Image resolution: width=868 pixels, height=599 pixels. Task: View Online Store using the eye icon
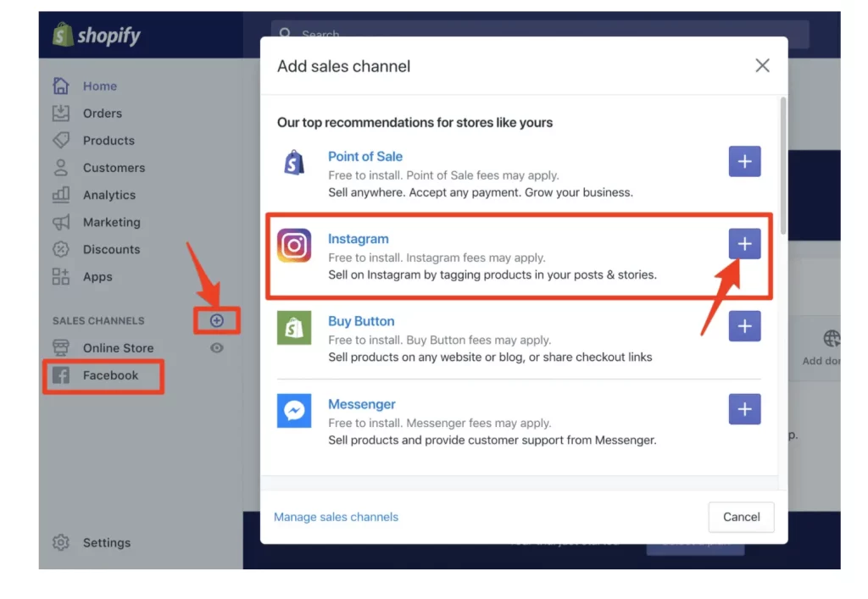[216, 347]
